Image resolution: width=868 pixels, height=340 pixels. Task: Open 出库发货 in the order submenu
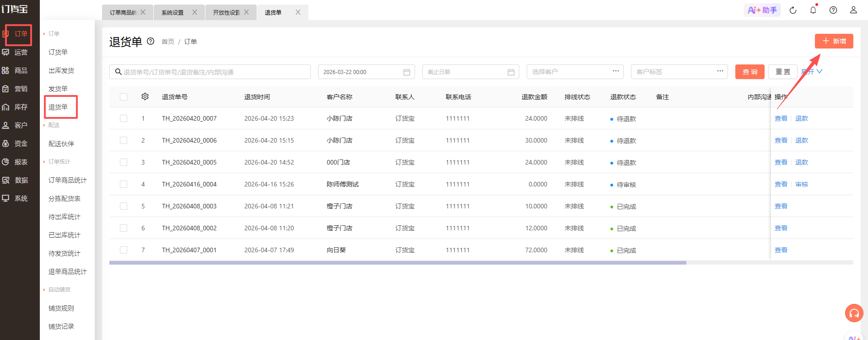click(x=61, y=70)
